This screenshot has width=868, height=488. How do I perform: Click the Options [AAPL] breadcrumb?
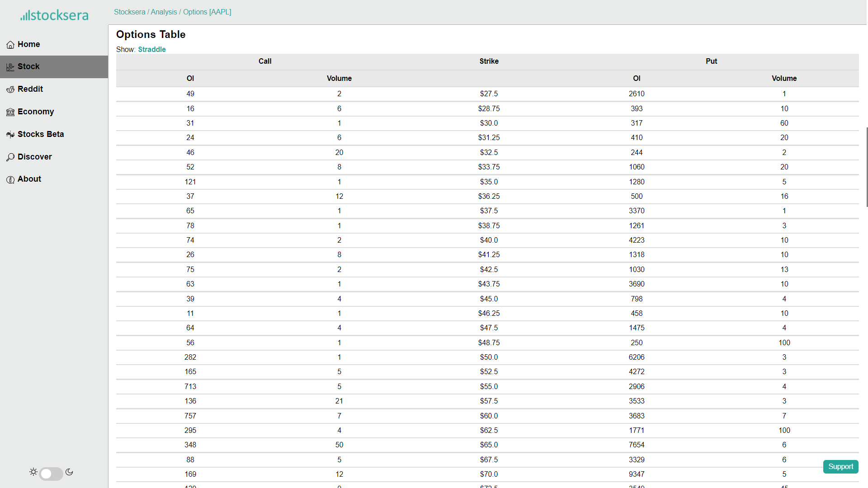pyautogui.click(x=207, y=12)
